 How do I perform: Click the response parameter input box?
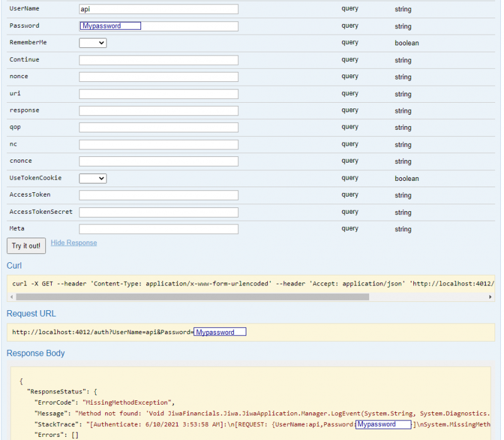(157, 110)
